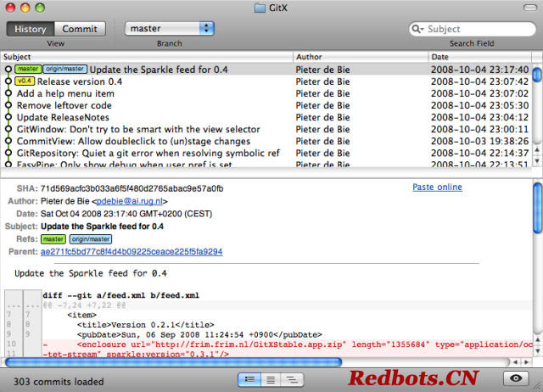Image resolution: width=543 pixels, height=392 pixels.
Task: Switch to the History view
Action: click(31, 29)
